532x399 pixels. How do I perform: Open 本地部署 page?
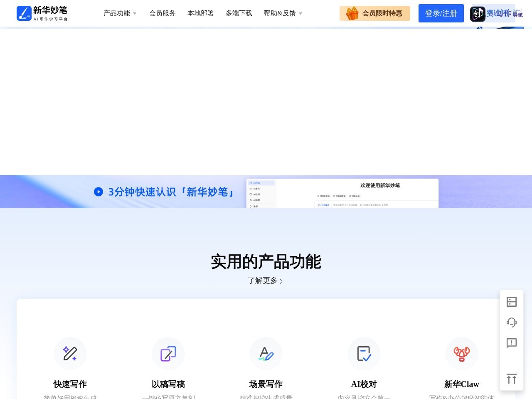click(x=201, y=13)
